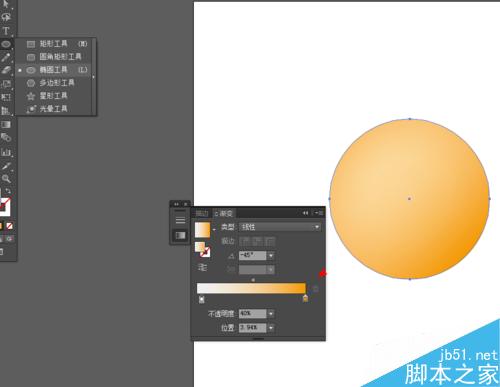Click the gradient slider bar
Image resolution: width=500 pixels, height=387 pixels.
point(251,288)
